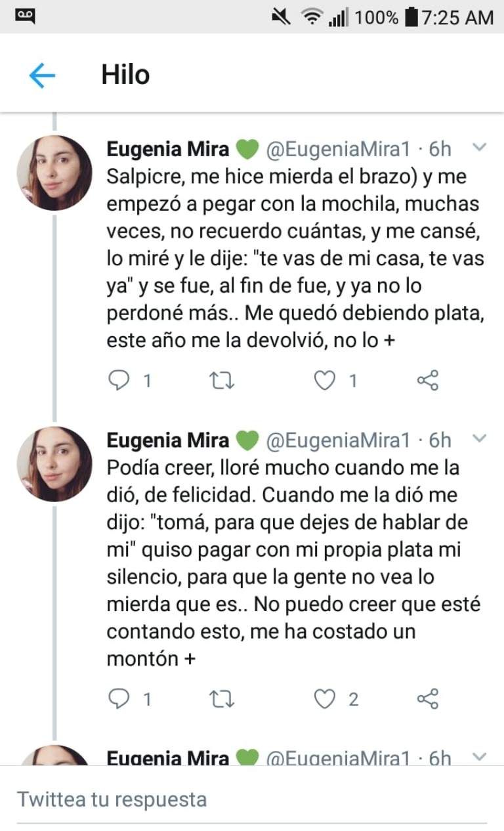This screenshot has height=831, width=504.
Task: Open the first tweet's options chevron
Action: point(480,148)
